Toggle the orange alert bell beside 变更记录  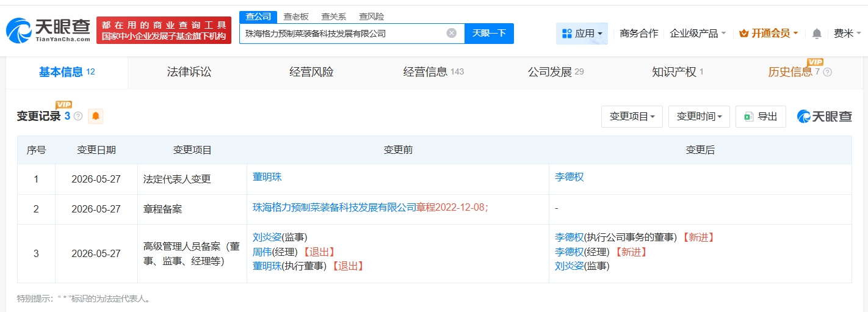pyautogui.click(x=96, y=116)
